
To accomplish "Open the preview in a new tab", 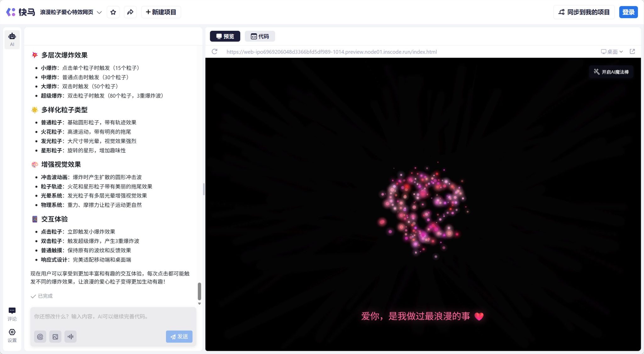I will coord(632,52).
